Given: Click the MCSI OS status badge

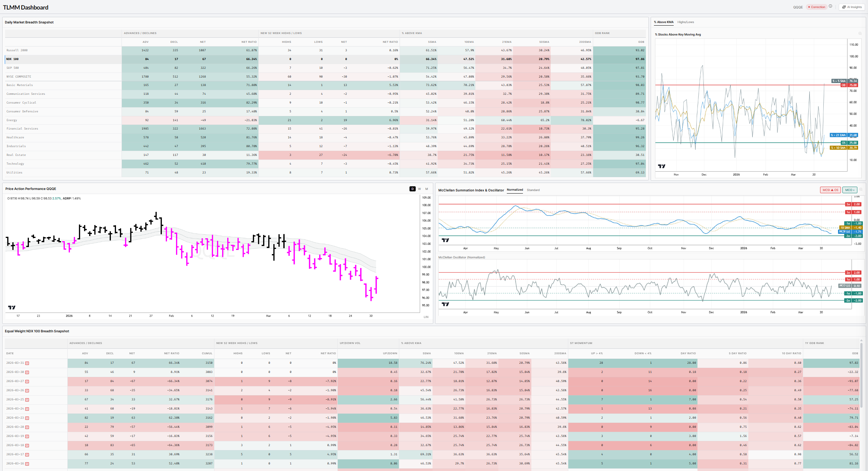Looking at the screenshot, I should coord(830,190).
